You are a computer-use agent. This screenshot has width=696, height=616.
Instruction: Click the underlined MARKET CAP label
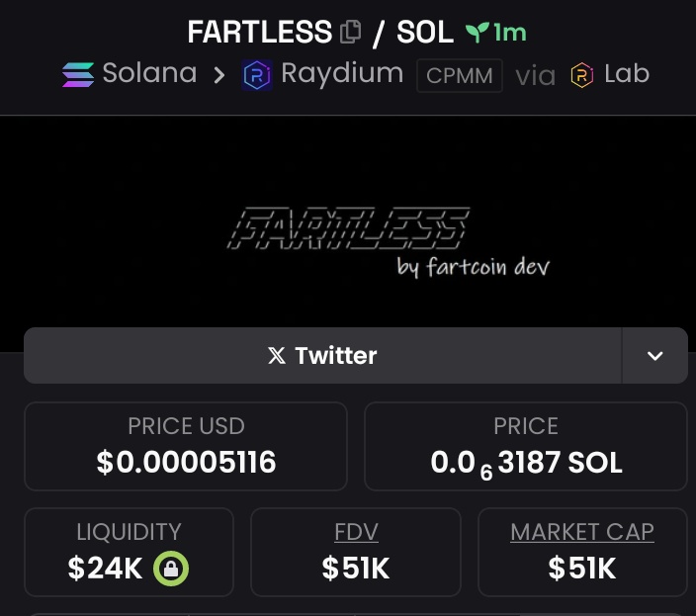(x=582, y=532)
